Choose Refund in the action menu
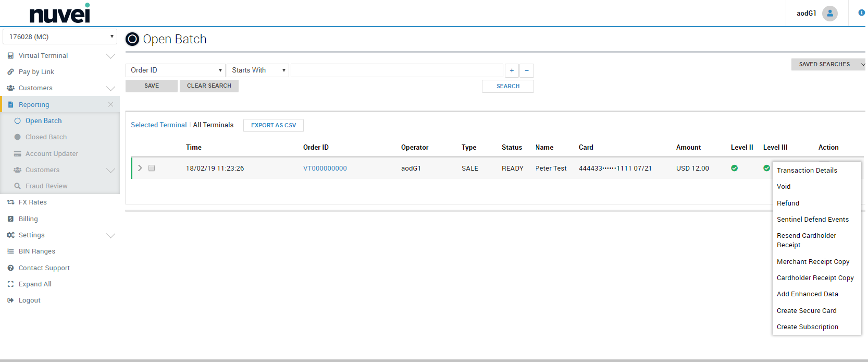Viewport: 868px width, 362px height. click(x=788, y=203)
